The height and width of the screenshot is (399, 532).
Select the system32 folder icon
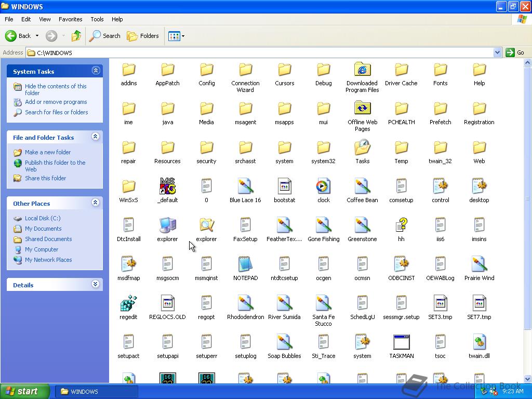[323, 147]
